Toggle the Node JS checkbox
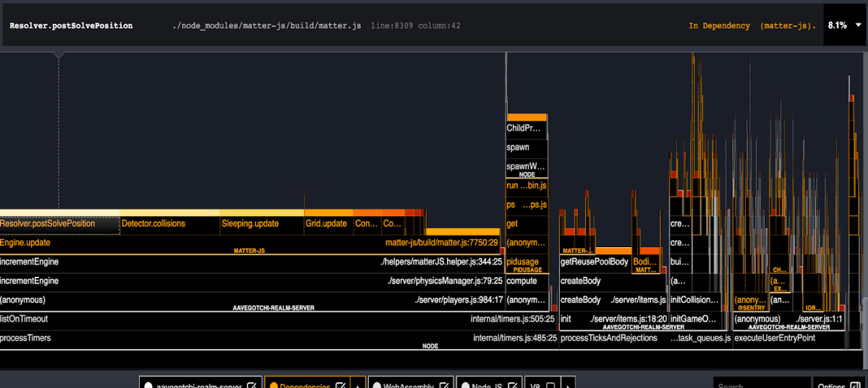 (x=512, y=385)
